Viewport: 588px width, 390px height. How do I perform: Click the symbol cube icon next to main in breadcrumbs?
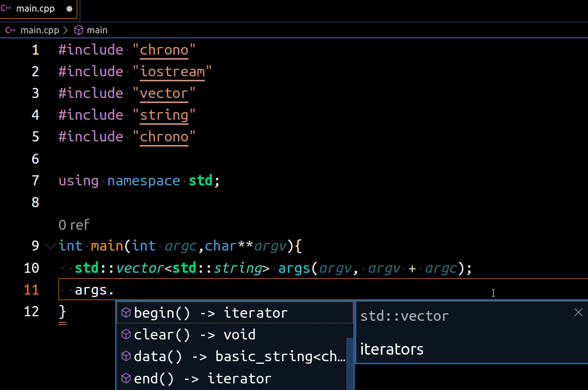pyautogui.click(x=78, y=30)
